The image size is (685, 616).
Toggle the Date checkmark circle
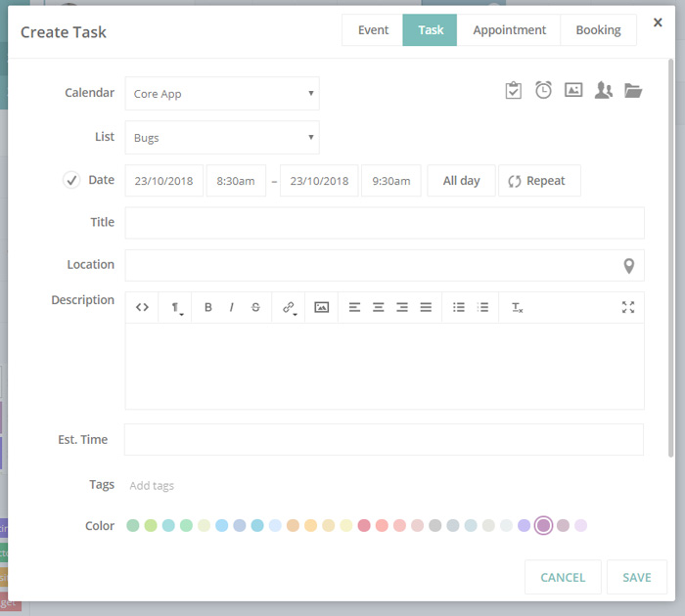[71, 180]
